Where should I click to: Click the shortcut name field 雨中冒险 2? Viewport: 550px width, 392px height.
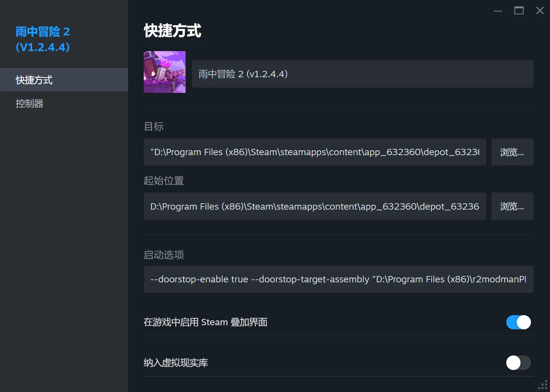(363, 74)
